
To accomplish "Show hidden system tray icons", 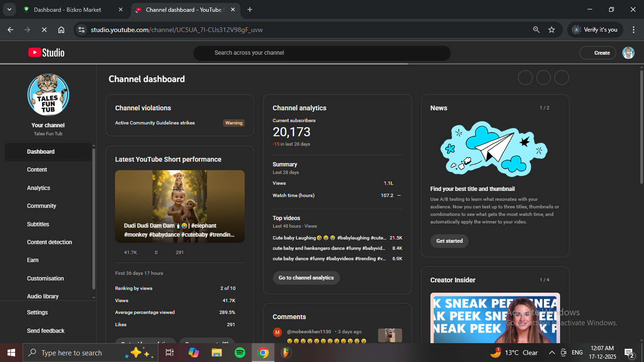I will (x=552, y=353).
